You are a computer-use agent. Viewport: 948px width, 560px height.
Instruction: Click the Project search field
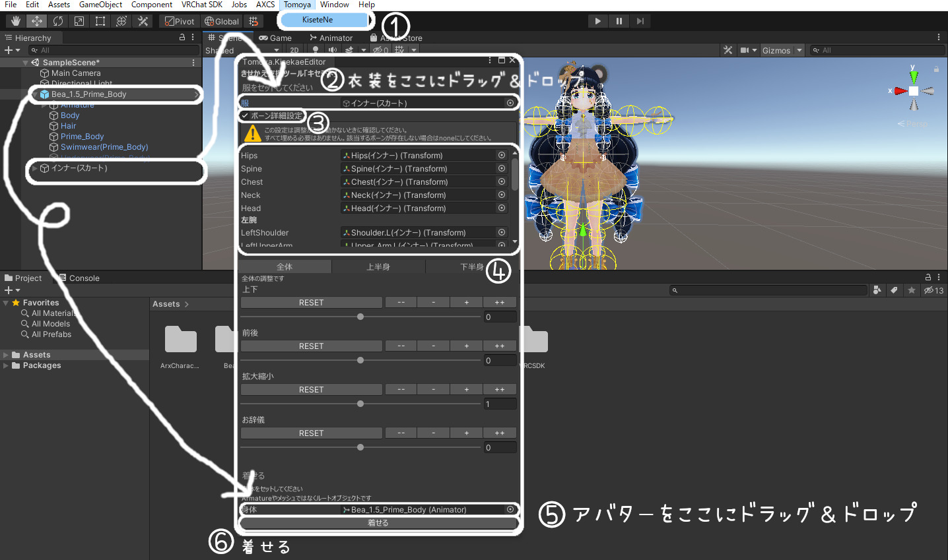pyautogui.click(x=768, y=290)
